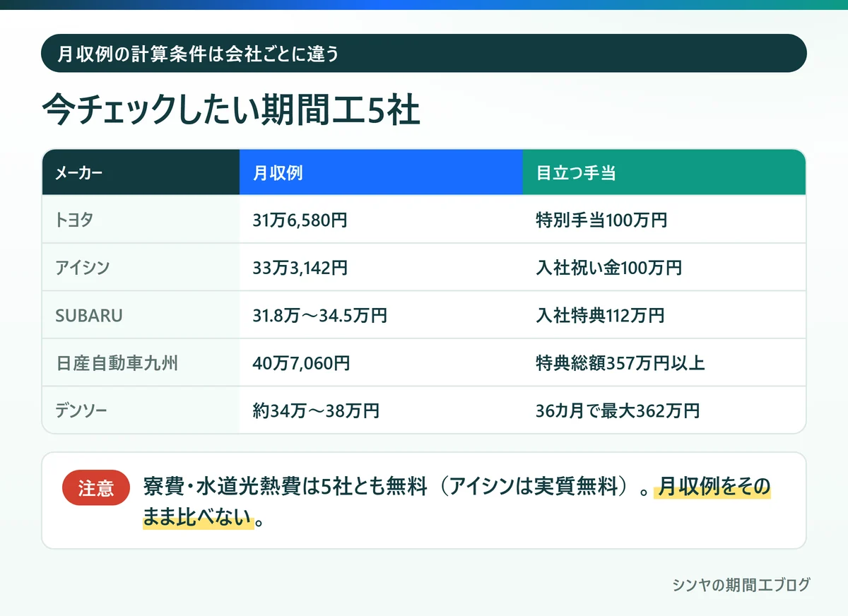
Task: Click the 特典総額357万円以上 cell
Action: (664, 363)
